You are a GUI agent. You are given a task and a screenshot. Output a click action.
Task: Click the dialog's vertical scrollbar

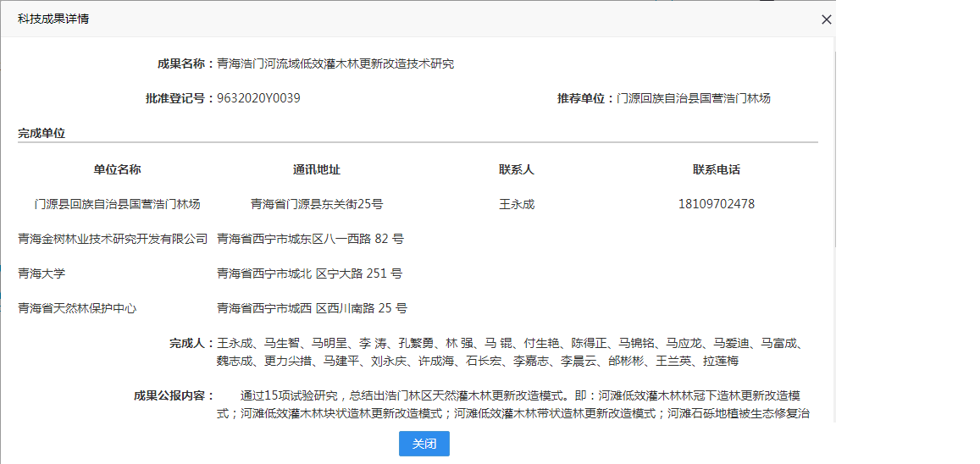[x=835, y=144]
